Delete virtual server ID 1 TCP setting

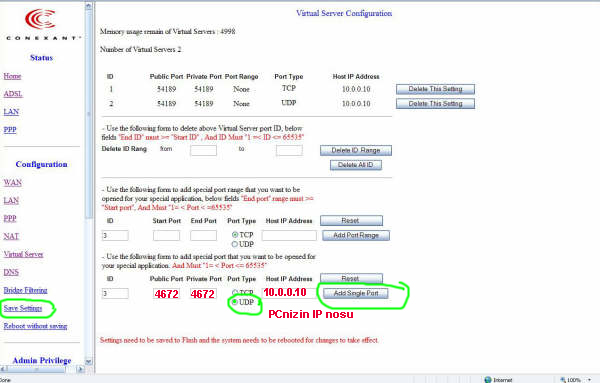point(435,89)
